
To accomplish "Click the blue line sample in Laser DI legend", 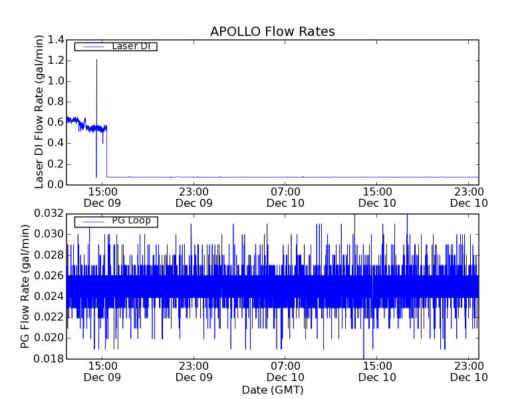I will coord(92,47).
